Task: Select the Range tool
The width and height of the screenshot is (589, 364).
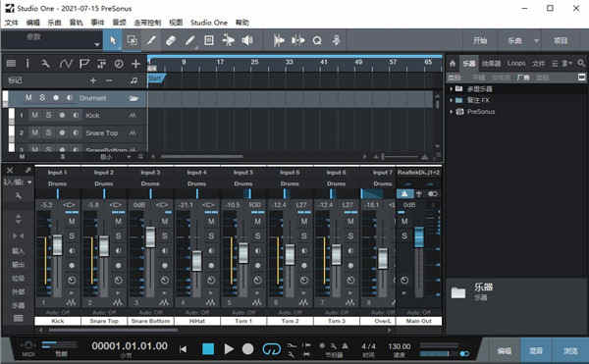Action: (132, 40)
